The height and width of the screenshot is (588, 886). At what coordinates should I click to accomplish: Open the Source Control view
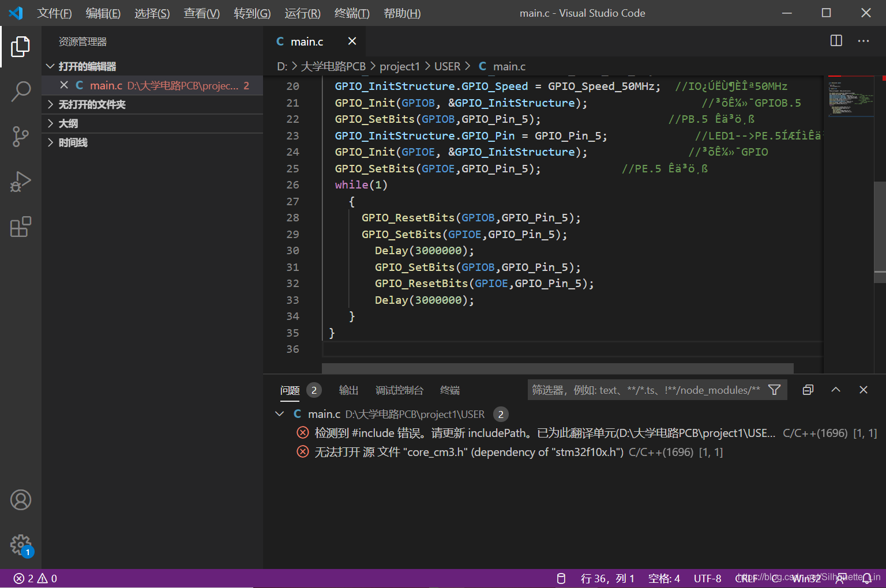point(21,137)
